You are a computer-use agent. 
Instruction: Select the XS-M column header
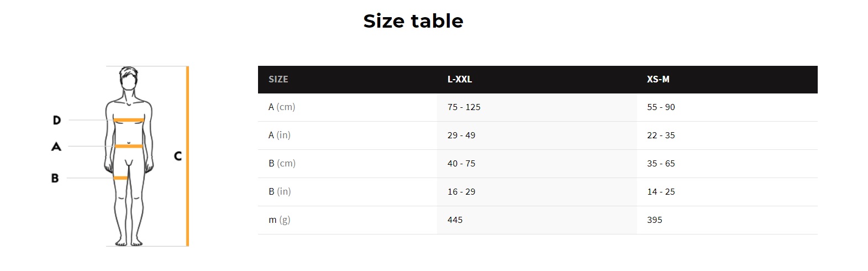tap(658, 80)
